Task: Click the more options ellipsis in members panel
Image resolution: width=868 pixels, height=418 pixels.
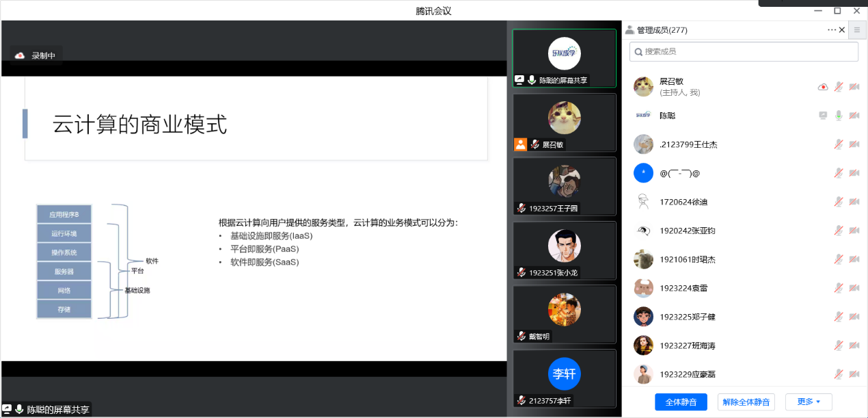Action: [832, 29]
